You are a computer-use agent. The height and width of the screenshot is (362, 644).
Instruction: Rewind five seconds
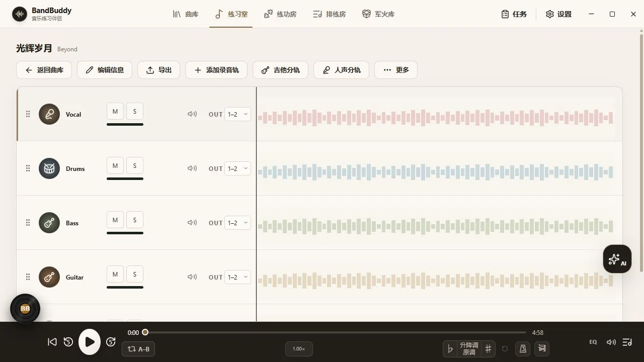coord(68,342)
